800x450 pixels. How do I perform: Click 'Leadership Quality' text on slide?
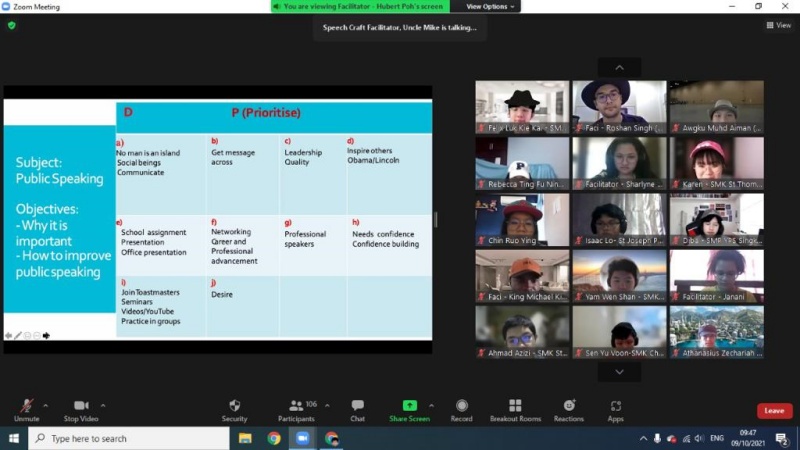[303, 157]
